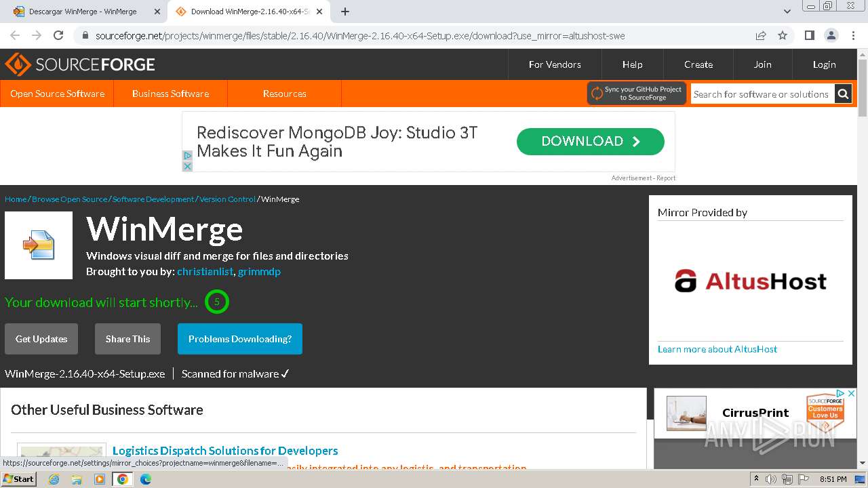868x488 pixels.
Task: Click For Vendors in the header
Action: [x=555, y=64]
